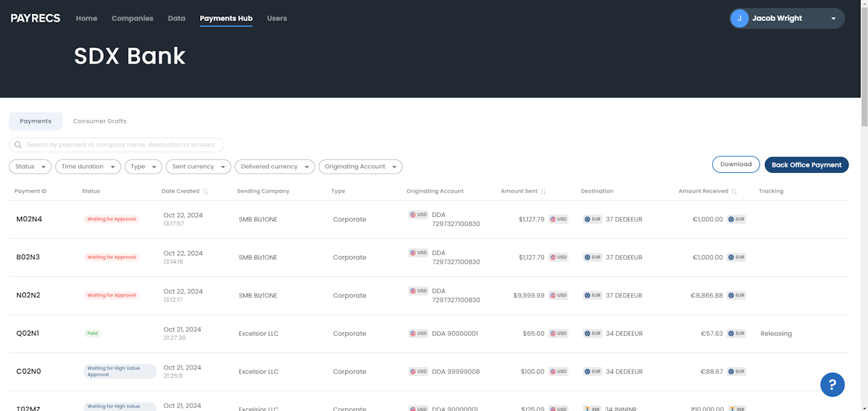Sort by Date Created arrows icon

pyautogui.click(x=205, y=191)
